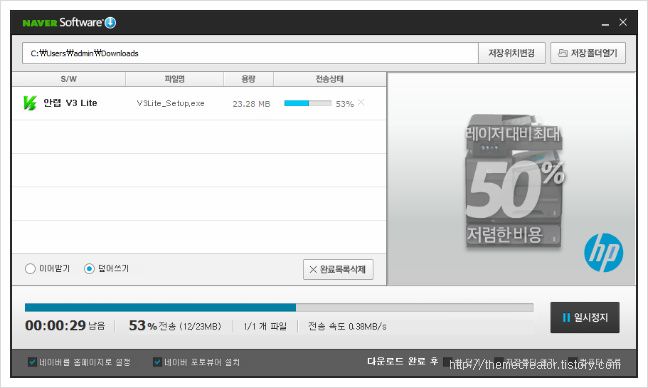The image size is (648, 388).
Task: Click the size value 23.28 MB
Action: tap(251, 104)
